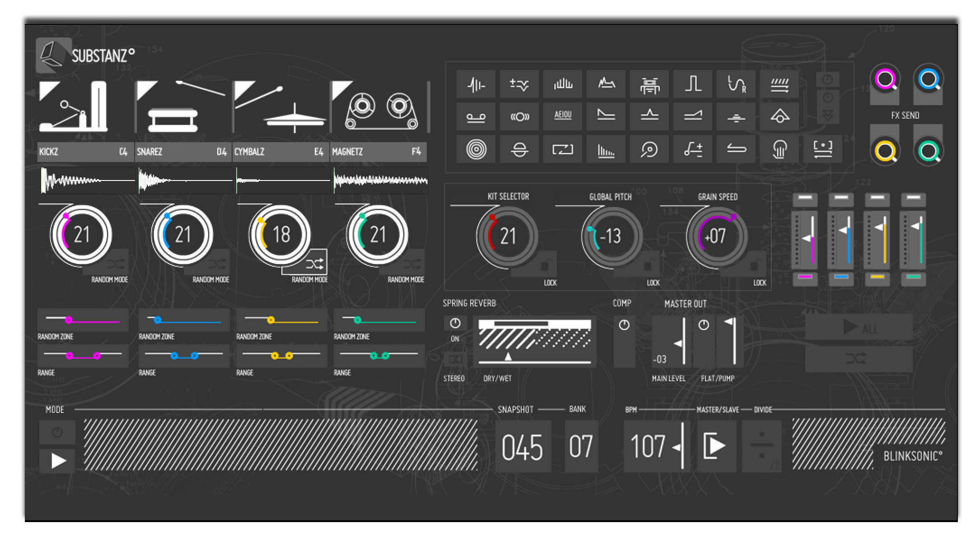The width and height of the screenshot is (980, 560).
Task: Select the square pulse wave effect icon
Action: (x=693, y=84)
